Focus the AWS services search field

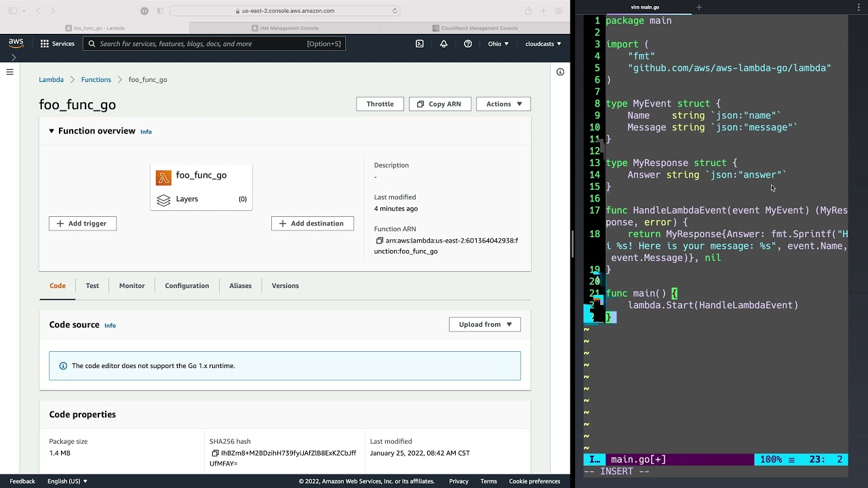pyautogui.click(x=214, y=44)
